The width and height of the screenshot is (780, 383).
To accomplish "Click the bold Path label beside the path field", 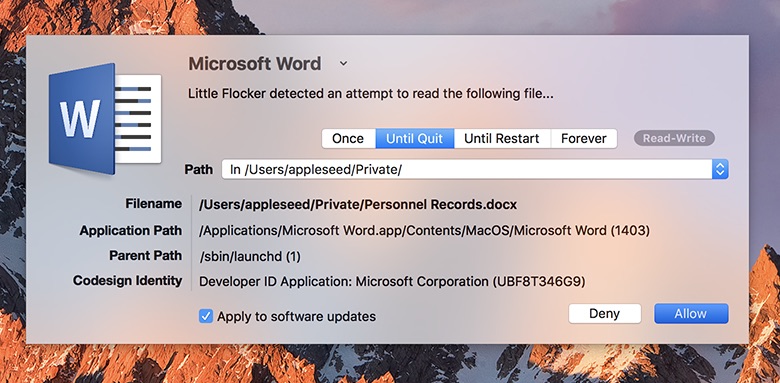I will click(198, 170).
